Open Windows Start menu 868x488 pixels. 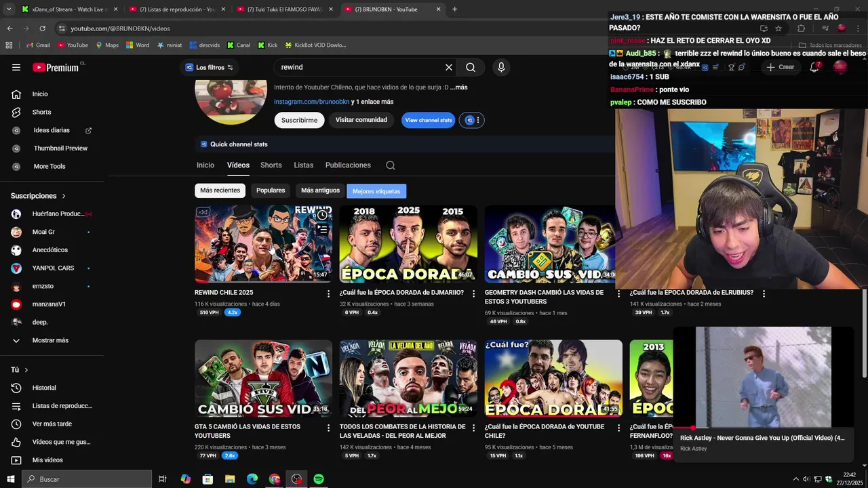tap(11, 479)
